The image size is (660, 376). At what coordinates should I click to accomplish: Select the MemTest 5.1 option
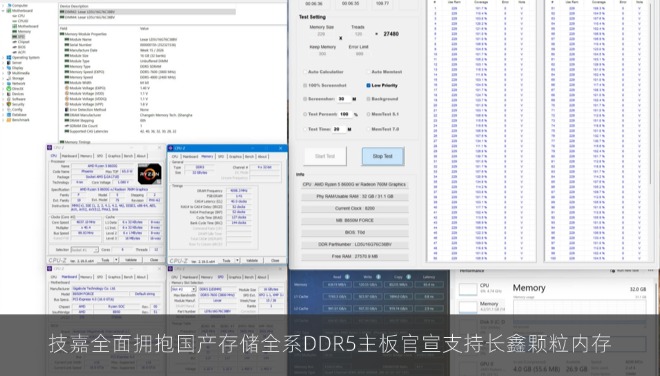(x=368, y=114)
